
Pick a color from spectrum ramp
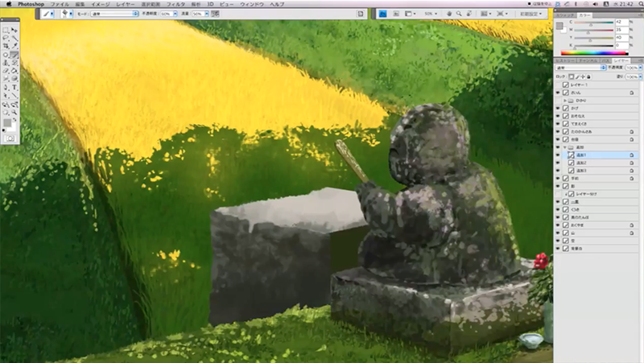coord(594,53)
